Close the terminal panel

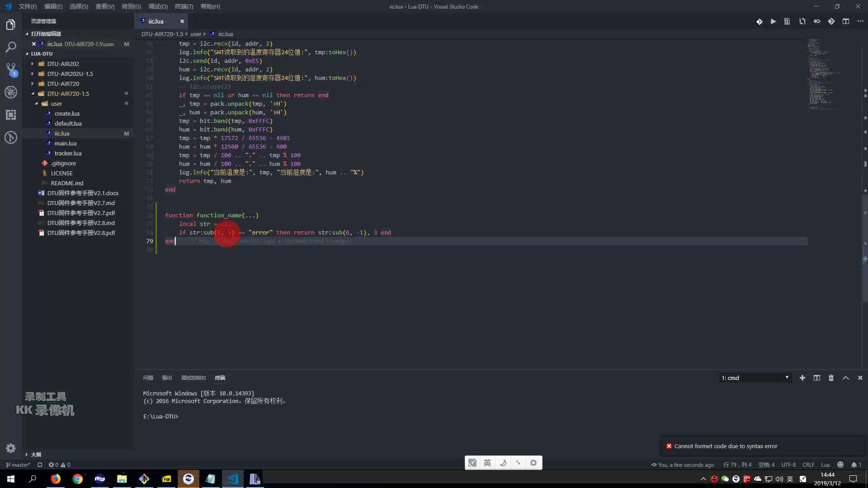pyautogui.click(x=860, y=378)
